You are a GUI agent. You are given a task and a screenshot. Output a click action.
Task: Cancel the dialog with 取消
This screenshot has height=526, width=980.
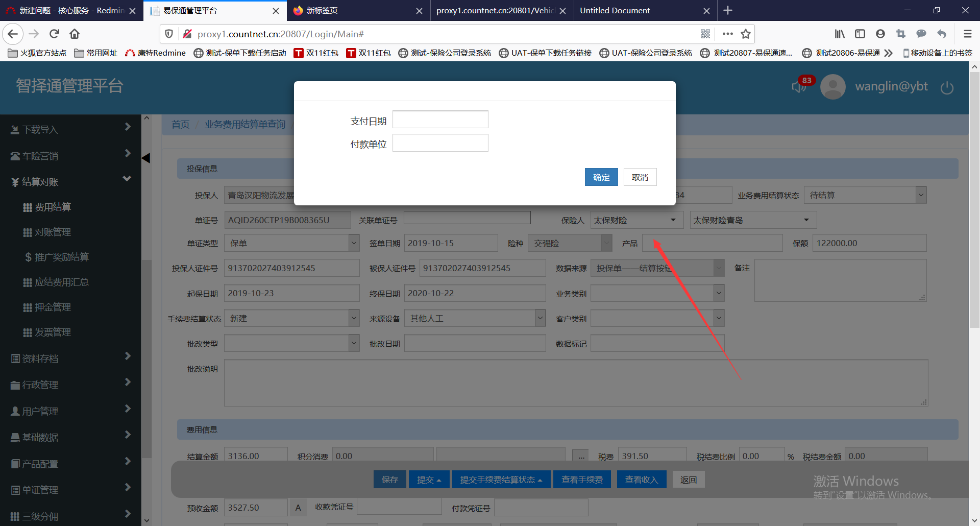click(x=640, y=177)
